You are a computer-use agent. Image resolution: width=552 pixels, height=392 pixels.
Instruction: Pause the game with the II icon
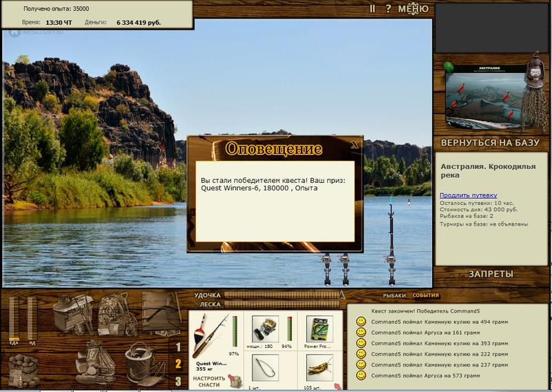pyautogui.click(x=372, y=9)
